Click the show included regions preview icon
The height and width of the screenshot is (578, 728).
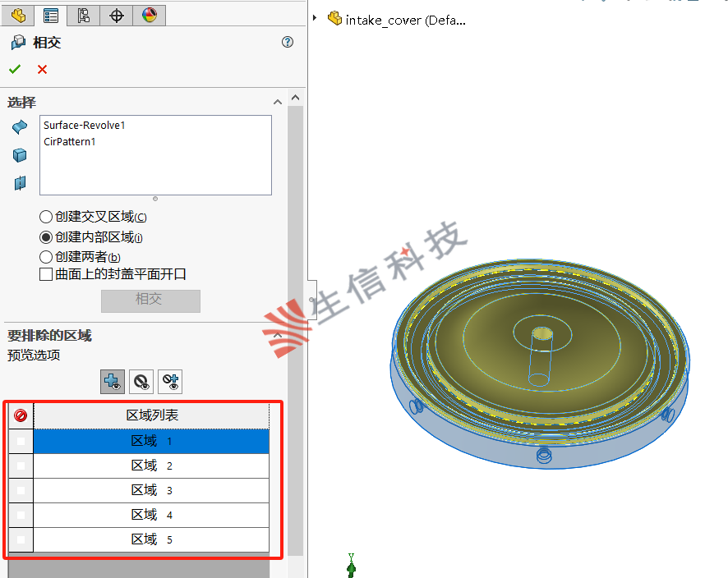point(112,381)
